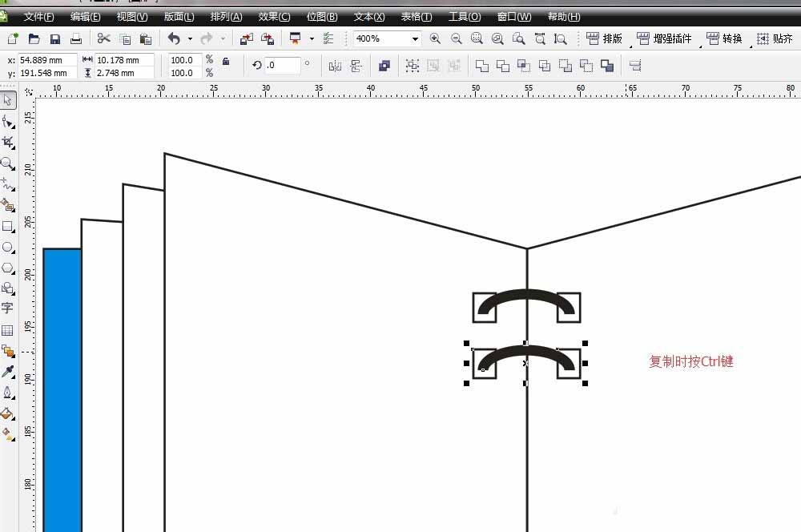
Task: Expand the application launcher dropdown arrow
Action: [312, 38]
